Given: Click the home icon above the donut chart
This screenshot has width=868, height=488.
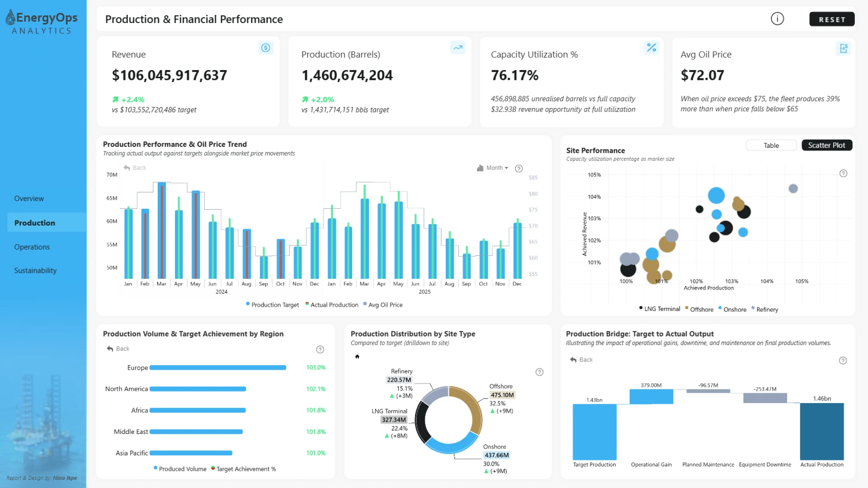Looking at the screenshot, I should [357, 357].
